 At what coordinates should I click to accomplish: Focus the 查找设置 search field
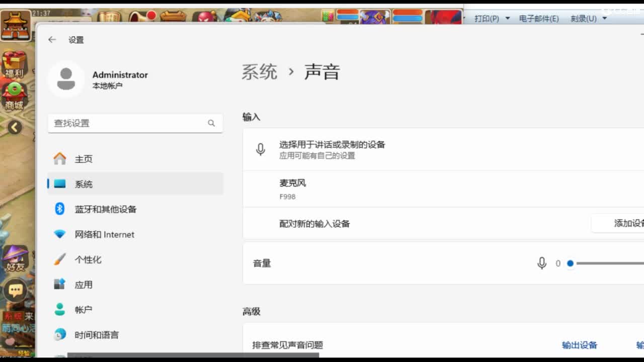[x=135, y=123]
